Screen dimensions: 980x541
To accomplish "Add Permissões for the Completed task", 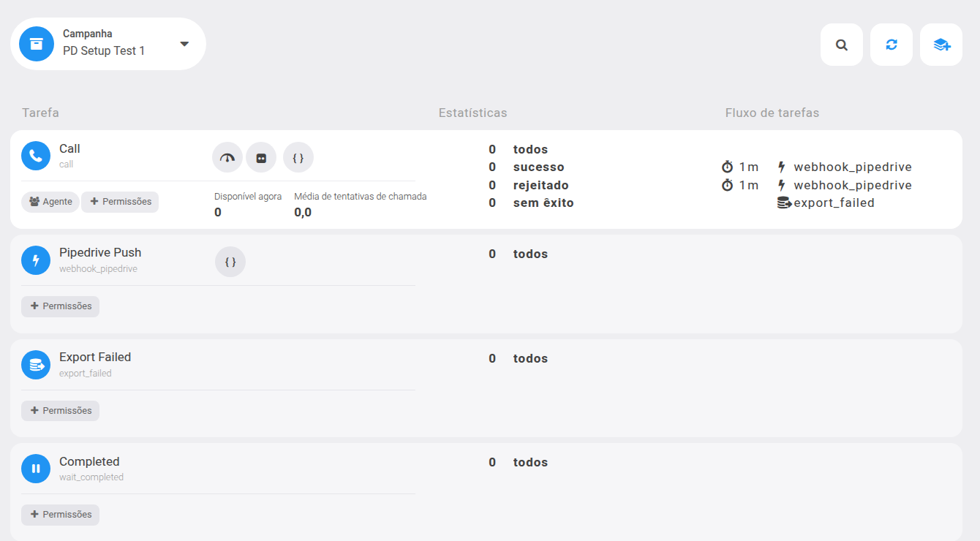I will pyautogui.click(x=60, y=515).
